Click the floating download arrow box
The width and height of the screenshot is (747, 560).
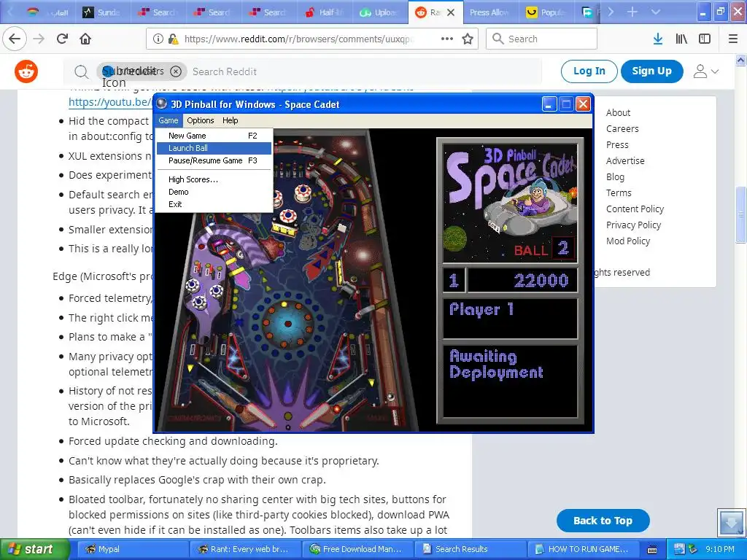(731, 522)
